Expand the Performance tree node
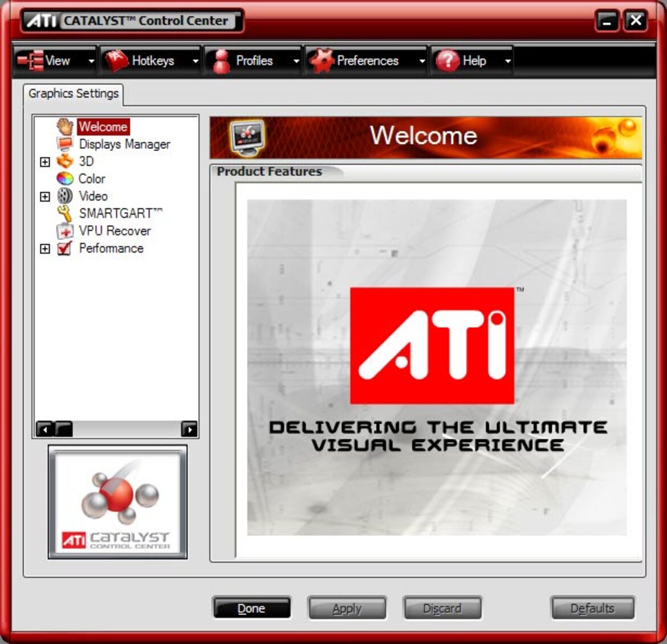 (44, 249)
